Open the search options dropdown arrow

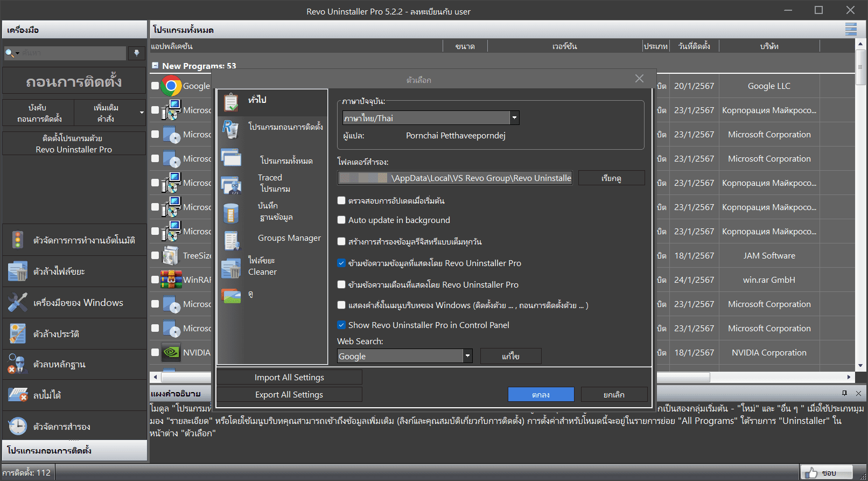17,53
